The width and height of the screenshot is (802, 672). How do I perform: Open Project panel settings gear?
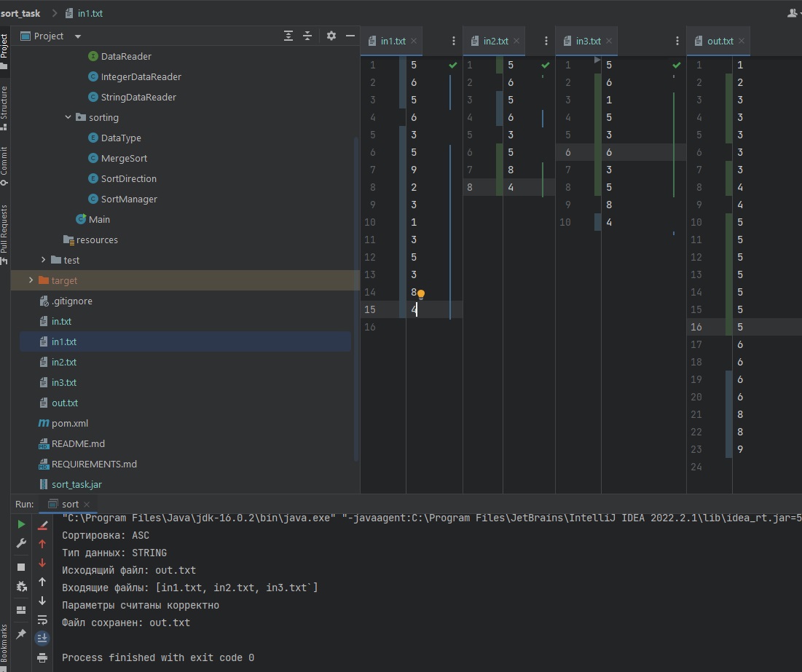pos(331,36)
